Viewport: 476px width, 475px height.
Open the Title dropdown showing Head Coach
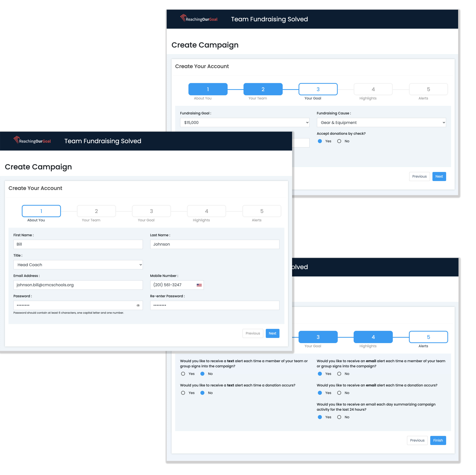pos(78,265)
